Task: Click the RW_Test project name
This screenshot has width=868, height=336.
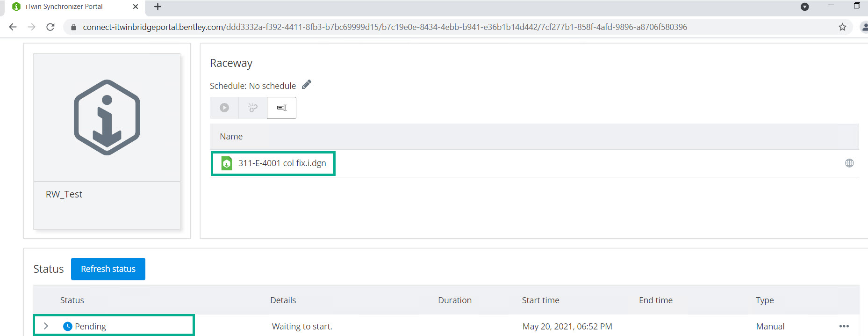Action: 64,194
